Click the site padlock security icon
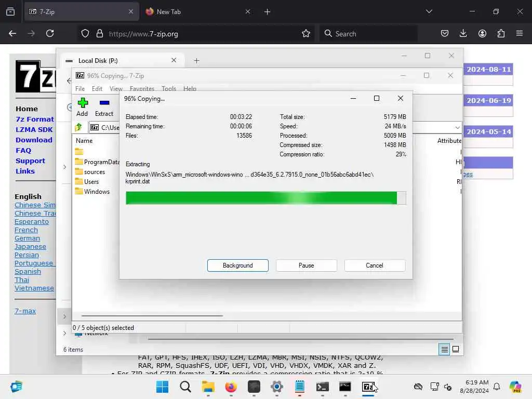Viewport: 532px width, 399px height. [x=99, y=34]
